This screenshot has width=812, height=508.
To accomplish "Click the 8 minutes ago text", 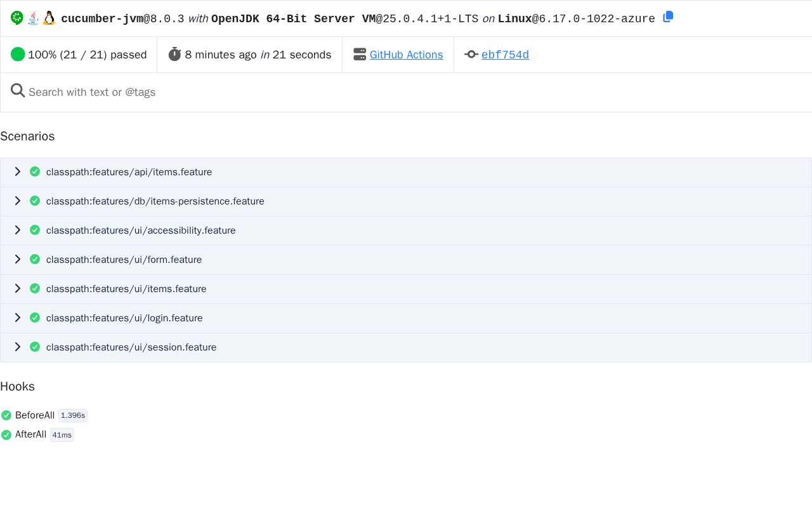I will point(221,55).
